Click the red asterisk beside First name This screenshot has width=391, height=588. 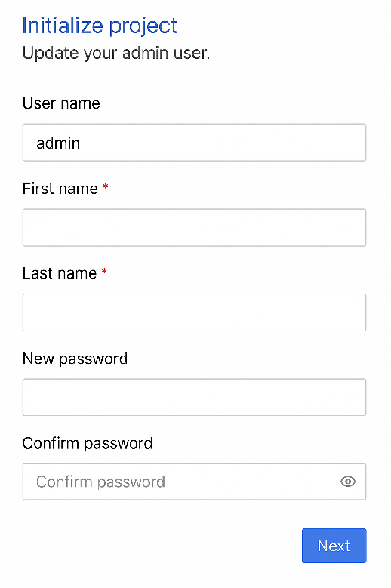click(106, 186)
